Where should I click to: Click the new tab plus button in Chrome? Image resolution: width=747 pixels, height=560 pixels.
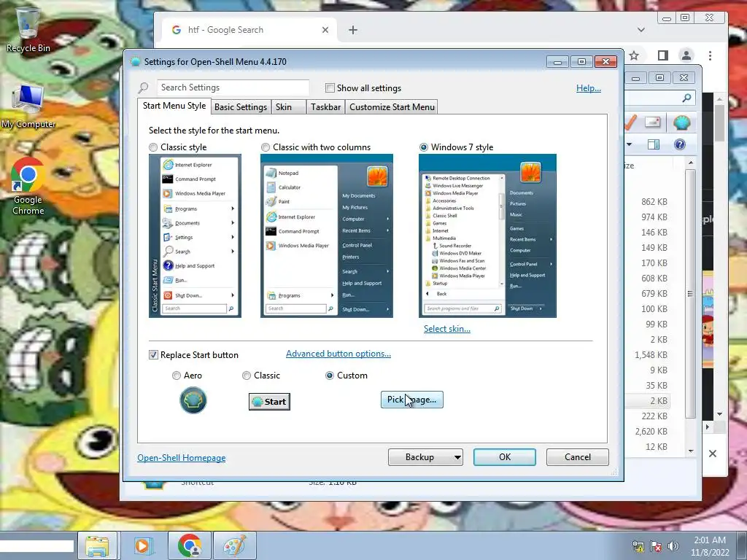pos(352,30)
